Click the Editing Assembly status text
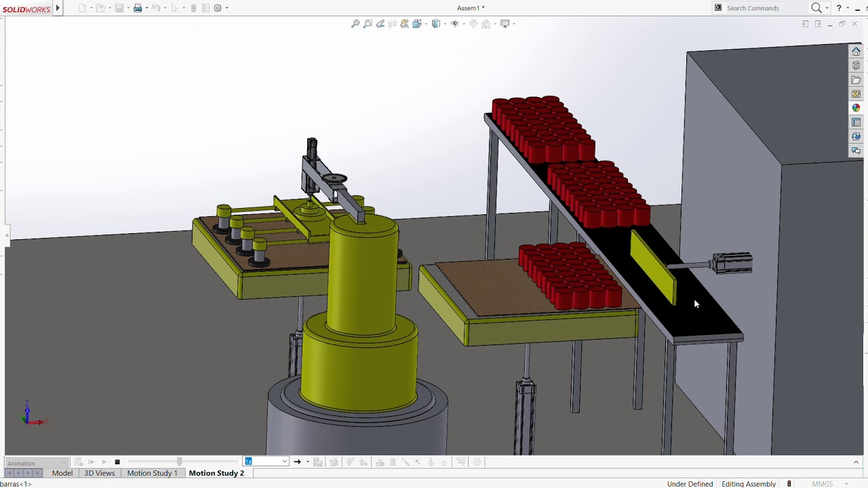 pyautogui.click(x=749, y=484)
